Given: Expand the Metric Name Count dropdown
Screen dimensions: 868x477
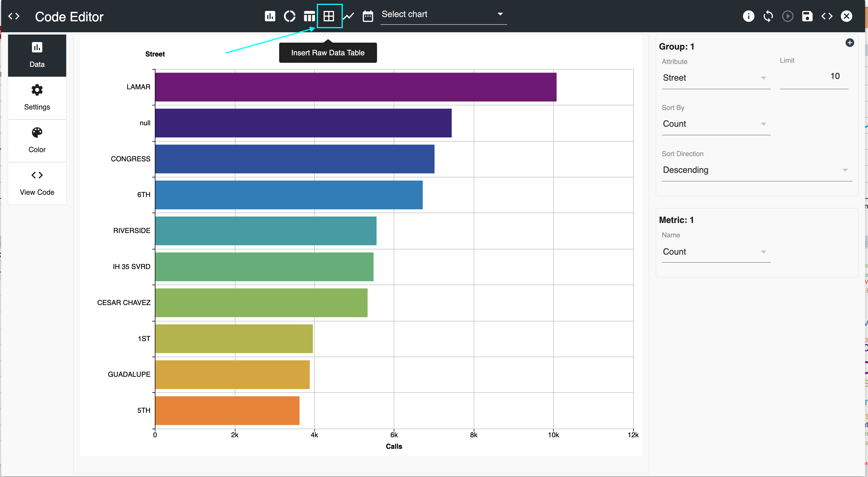Looking at the screenshot, I should click(x=716, y=252).
